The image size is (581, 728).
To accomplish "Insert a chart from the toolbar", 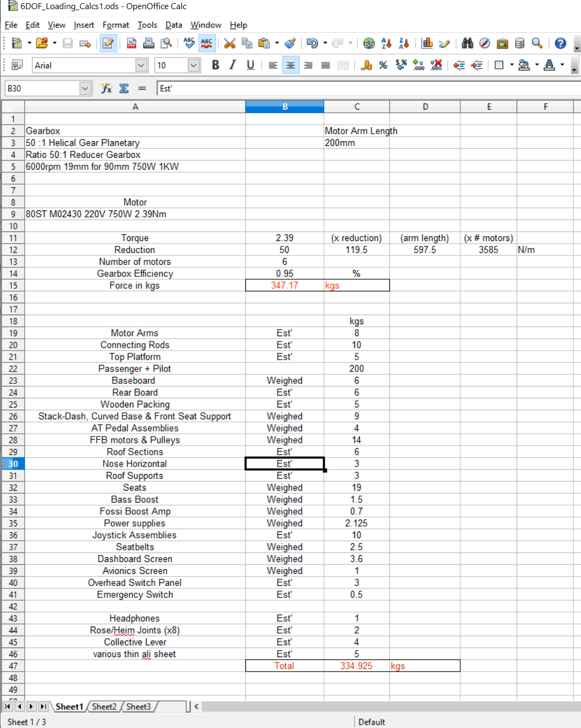I will tap(427, 43).
